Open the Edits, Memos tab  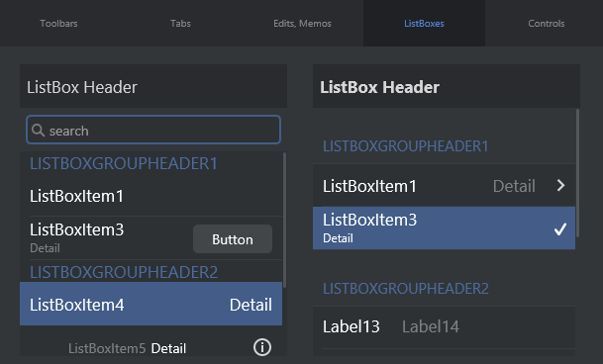pyautogui.click(x=302, y=24)
